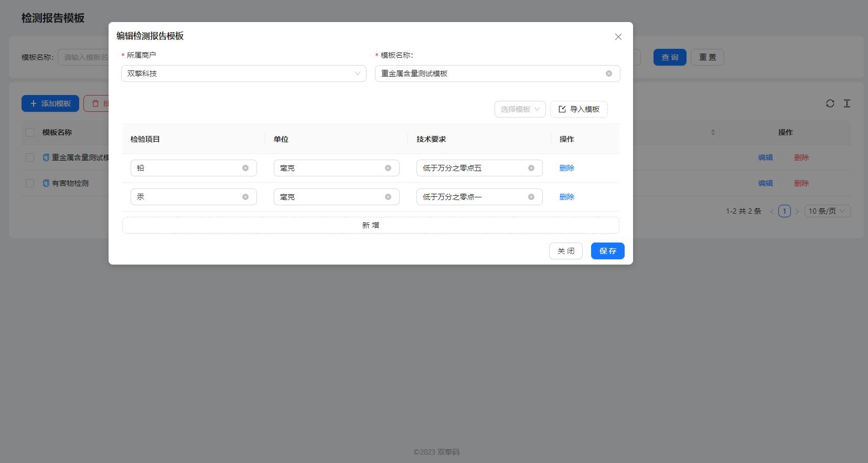The width and height of the screenshot is (868, 463).
Task: Click the 汞 inspection item input
Action: [x=194, y=197]
